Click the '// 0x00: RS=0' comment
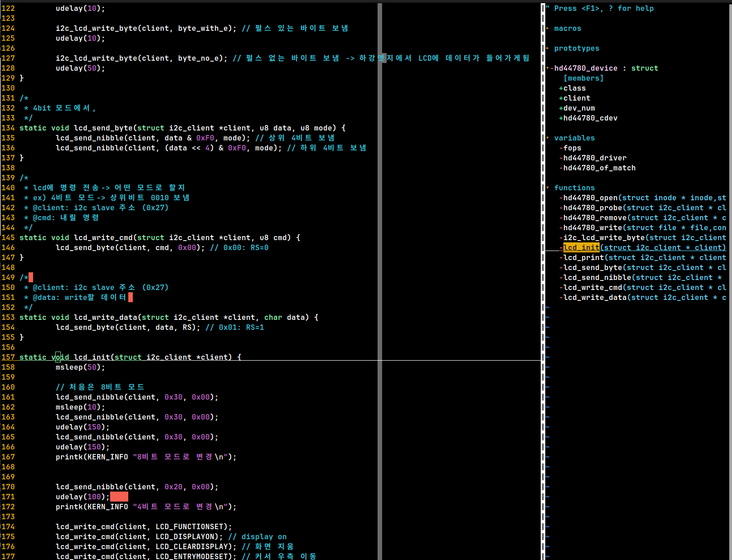732x560 pixels. tap(239, 247)
